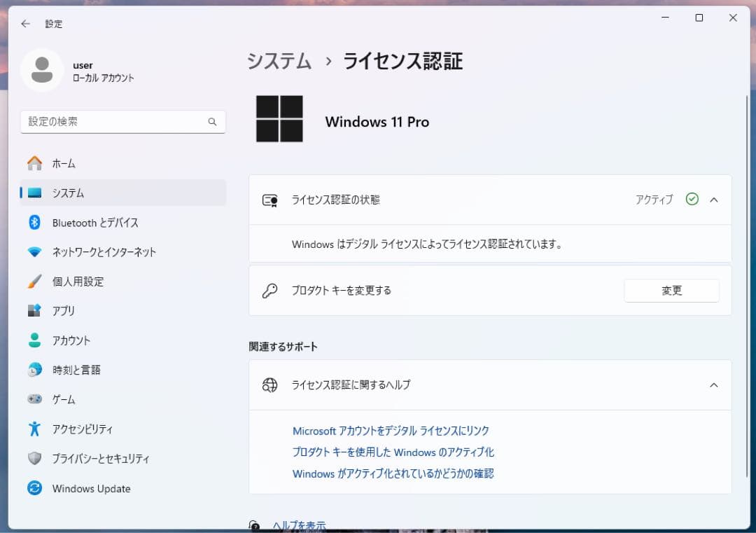Screen dimensions: 756x533
Task: Open Windows Update from the sidebar
Action: [x=91, y=488]
